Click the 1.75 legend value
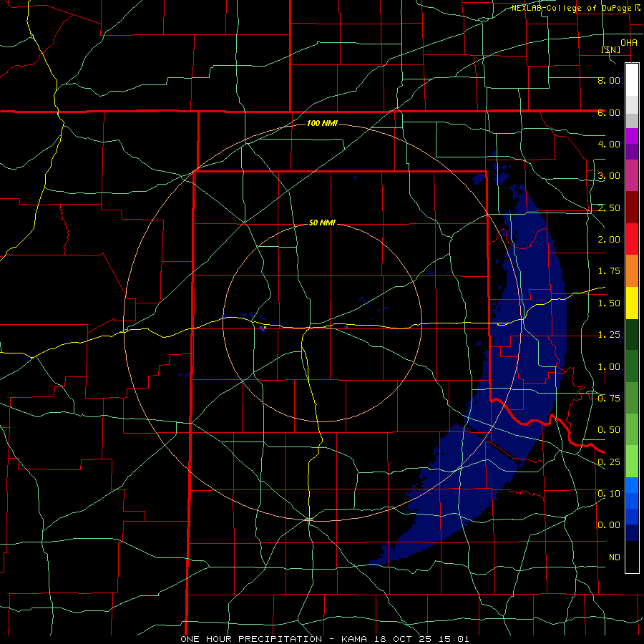This screenshot has height=644, width=644. coord(609,271)
